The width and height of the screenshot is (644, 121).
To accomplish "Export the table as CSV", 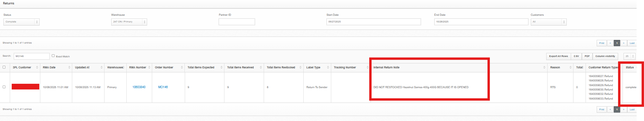I will click(576, 56).
